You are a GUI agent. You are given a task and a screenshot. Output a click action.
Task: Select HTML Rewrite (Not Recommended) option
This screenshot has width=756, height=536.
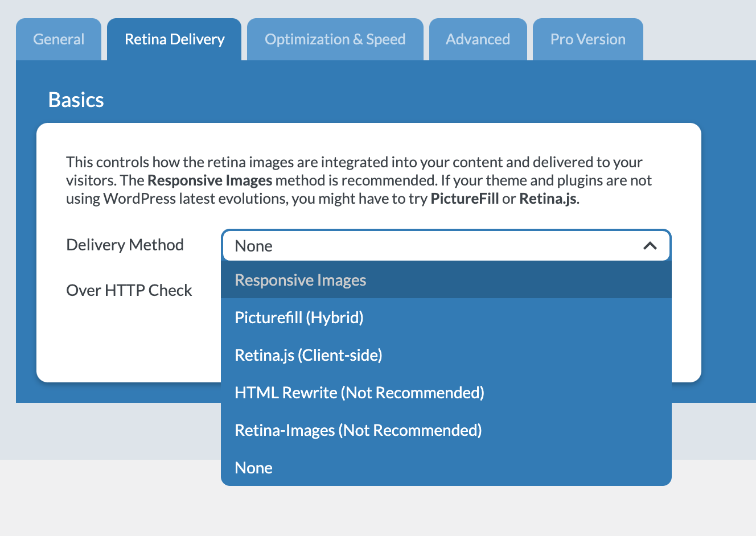[x=359, y=393]
